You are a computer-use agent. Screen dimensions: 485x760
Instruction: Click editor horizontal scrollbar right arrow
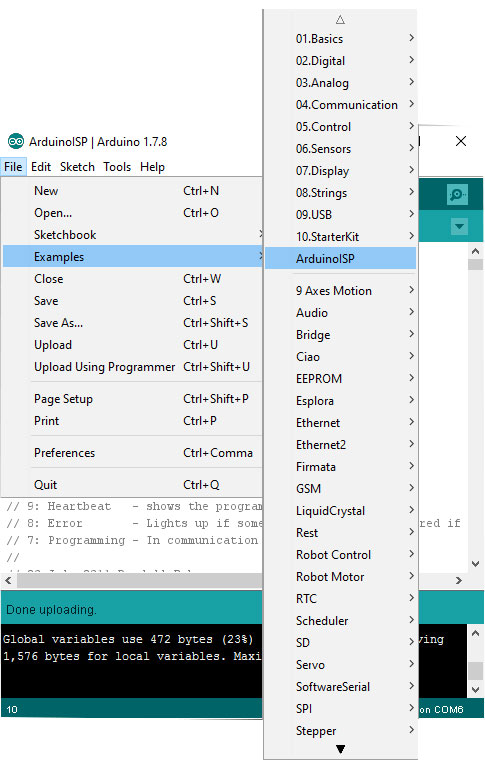pyautogui.click(x=458, y=580)
